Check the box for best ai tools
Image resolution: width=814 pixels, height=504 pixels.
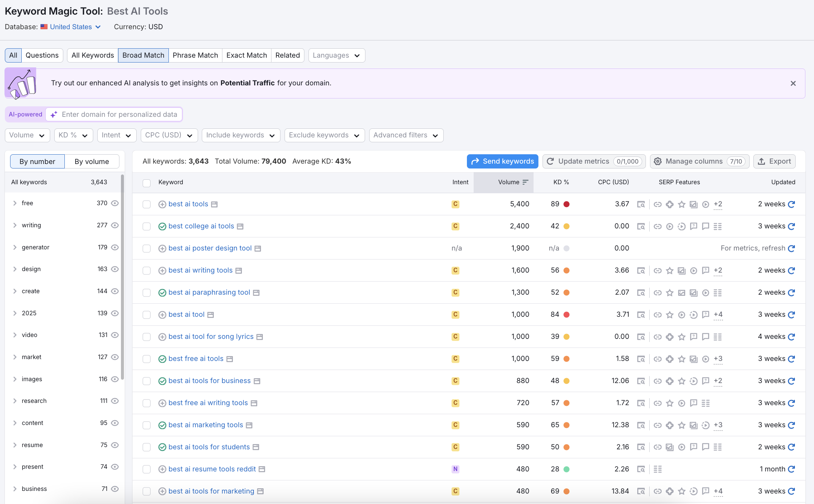point(146,204)
